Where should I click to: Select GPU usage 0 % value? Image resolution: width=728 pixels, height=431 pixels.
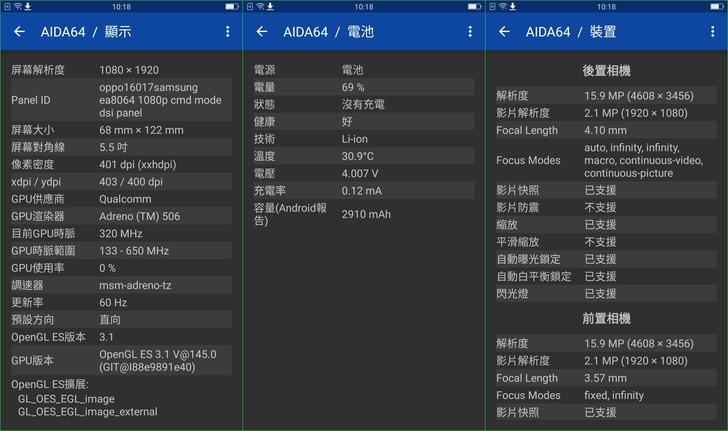[x=107, y=268]
